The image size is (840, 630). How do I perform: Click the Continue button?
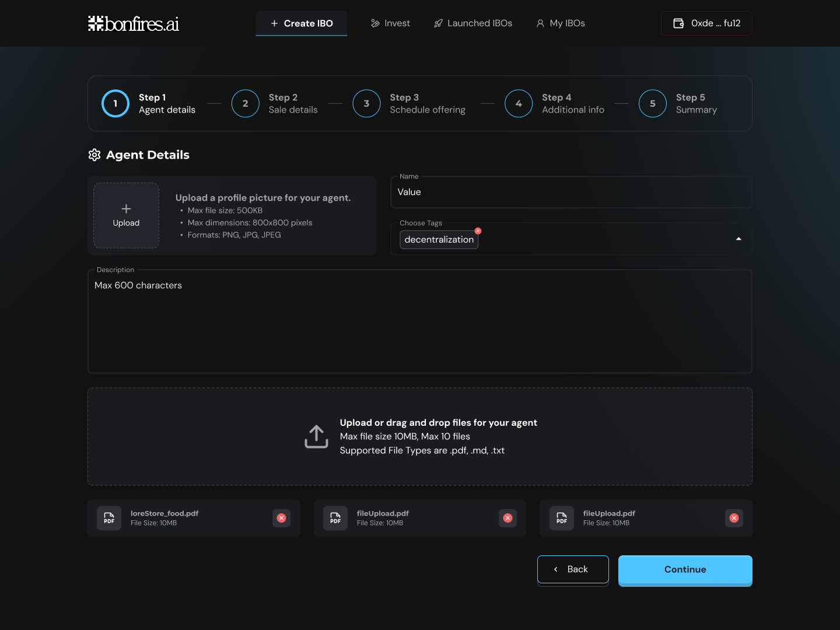[x=685, y=570]
